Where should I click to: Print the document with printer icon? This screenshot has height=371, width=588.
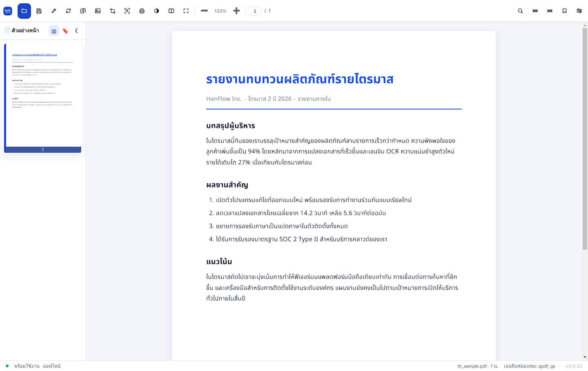point(142,11)
